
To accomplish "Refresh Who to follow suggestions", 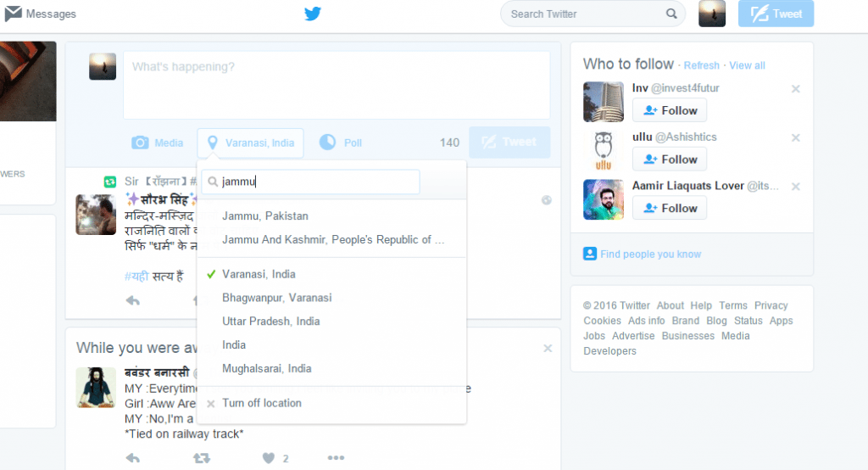I will tap(701, 65).
